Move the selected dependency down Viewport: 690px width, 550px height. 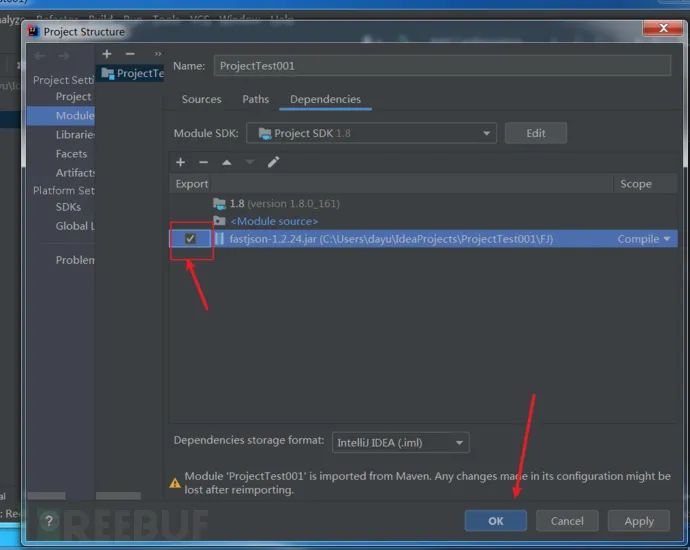(250, 162)
